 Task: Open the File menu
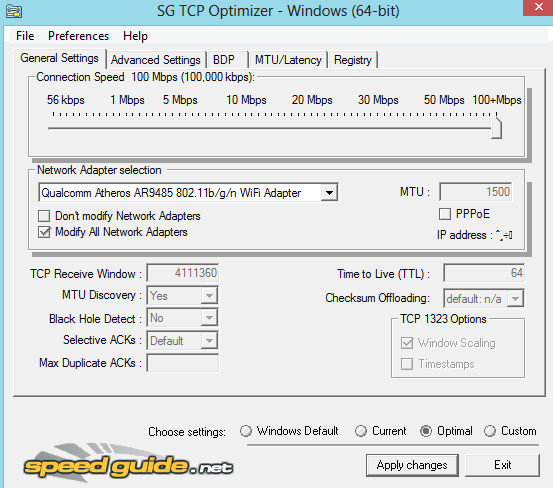pos(25,36)
